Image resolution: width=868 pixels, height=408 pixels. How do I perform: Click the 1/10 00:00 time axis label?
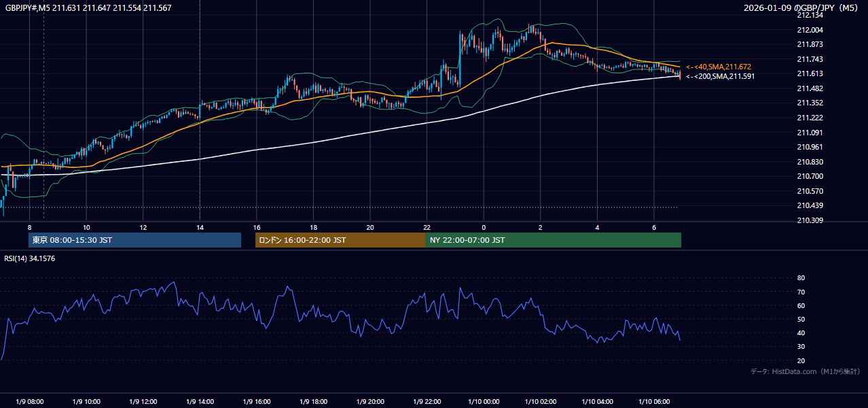[484, 402]
